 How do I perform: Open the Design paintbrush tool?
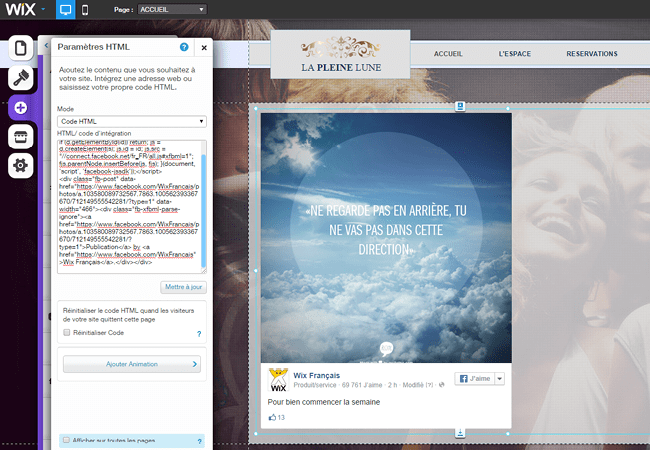(x=21, y=78)
